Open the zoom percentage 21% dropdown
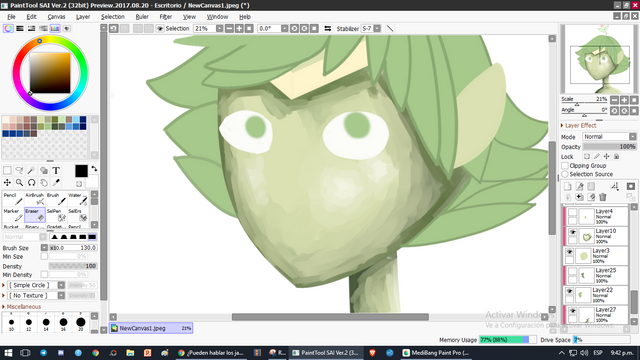 (x=219, y=28)
